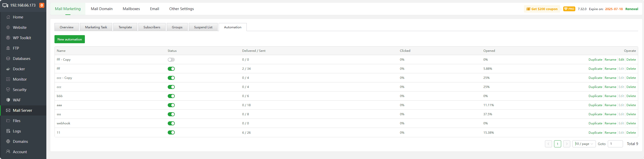Click the WP Toolkit WordPress icon
Screen dimensions: 644x159
point(8,38)
